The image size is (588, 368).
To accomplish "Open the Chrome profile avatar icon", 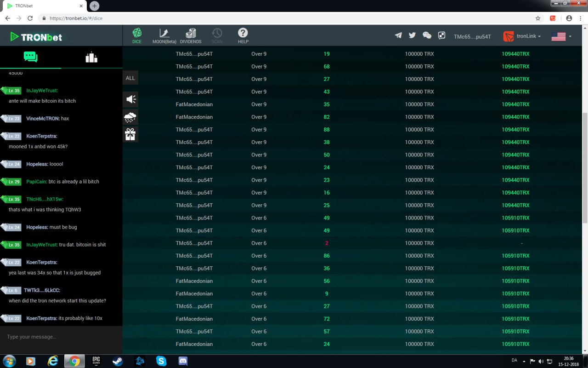I will pos(569,18).
